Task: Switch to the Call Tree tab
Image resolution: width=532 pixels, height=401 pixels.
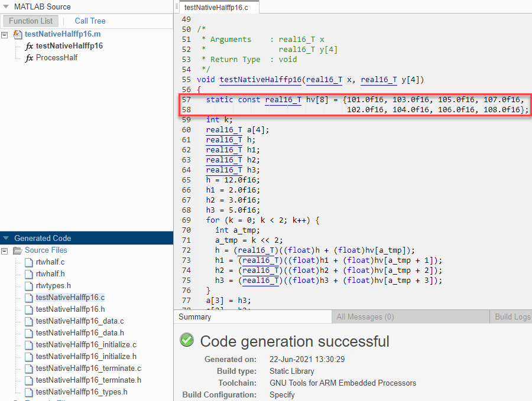Action: coord(90,21)
